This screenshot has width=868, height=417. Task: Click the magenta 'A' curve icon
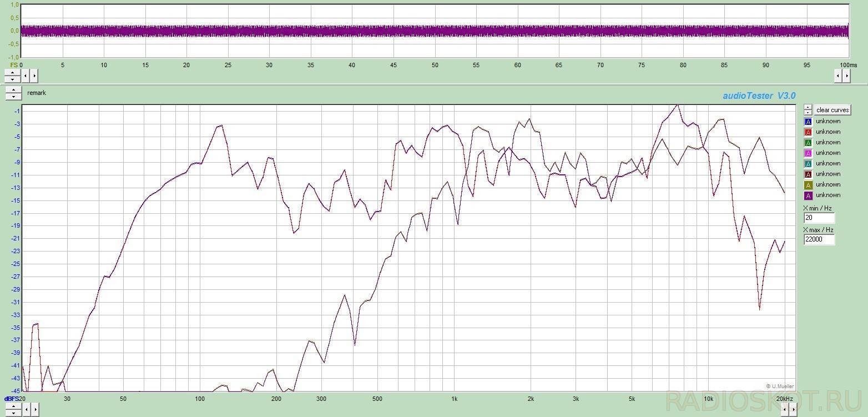[808, 153]
